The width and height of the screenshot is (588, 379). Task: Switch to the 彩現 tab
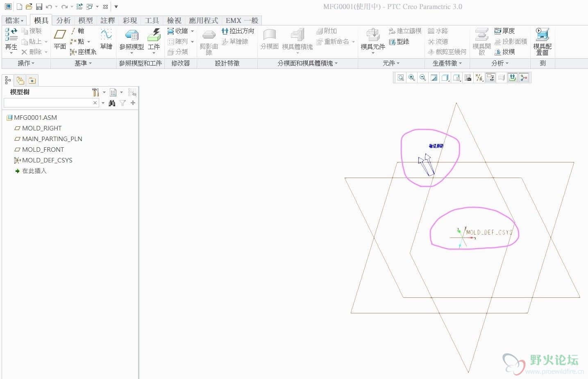pos(129,21)
